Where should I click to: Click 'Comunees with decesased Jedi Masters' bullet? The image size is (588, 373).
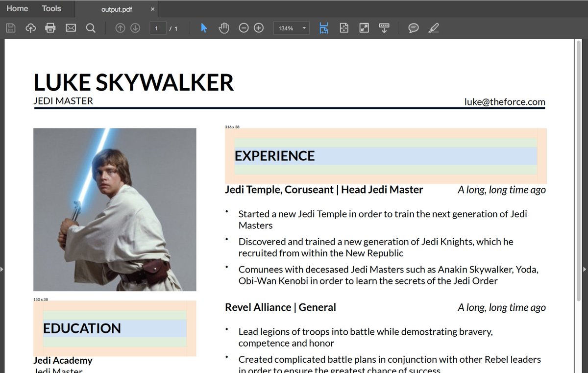(x=389, y=275)
